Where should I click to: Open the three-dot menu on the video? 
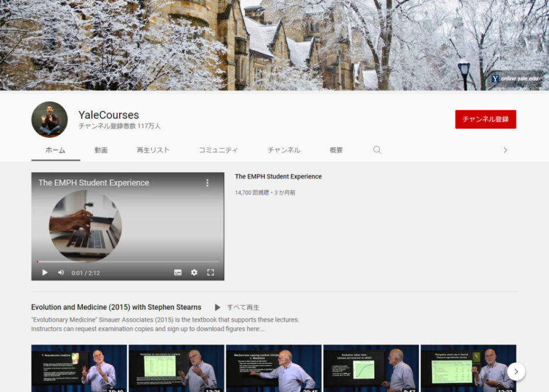click(207, 182)
